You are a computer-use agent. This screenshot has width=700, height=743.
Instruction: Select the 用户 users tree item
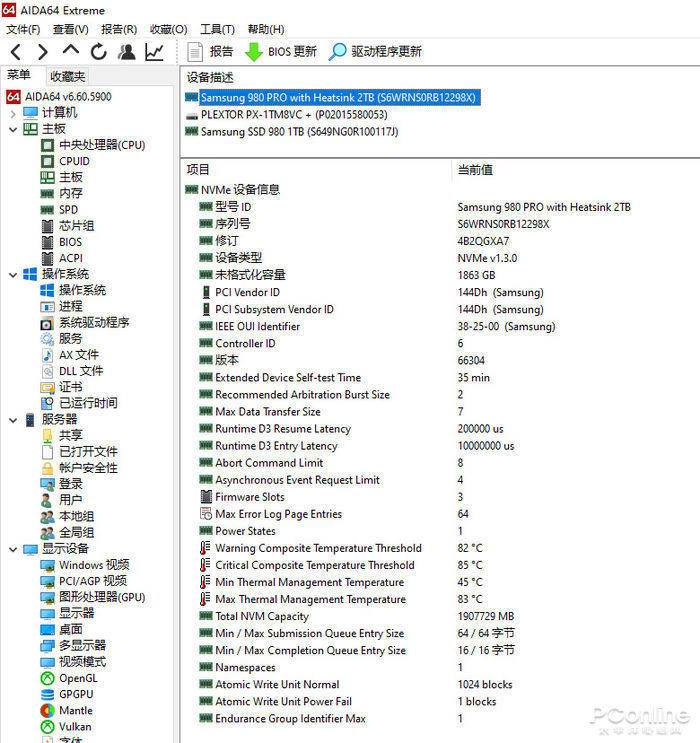tap(62, 500)
